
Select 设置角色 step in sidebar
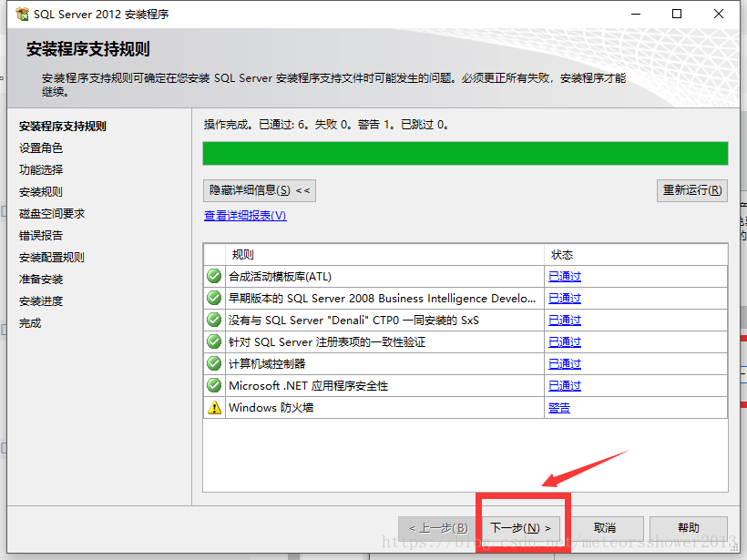click(41, 148)
